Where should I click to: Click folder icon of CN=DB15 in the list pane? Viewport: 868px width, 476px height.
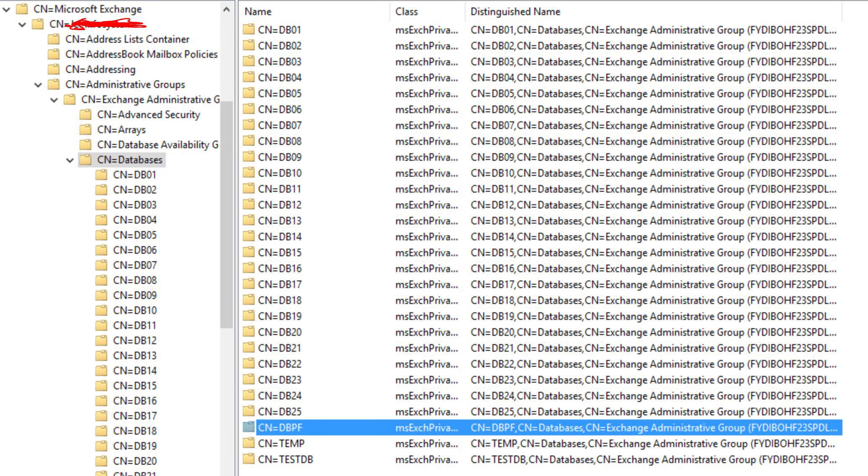(249, 252)
